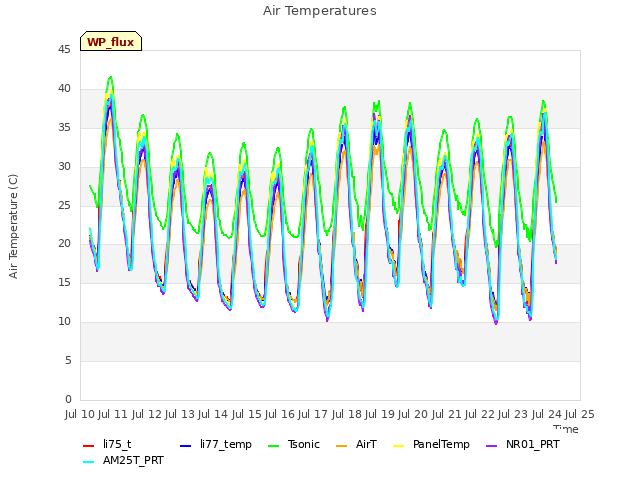Click the Jul 10 x-axis label

[x=80, y=415]
